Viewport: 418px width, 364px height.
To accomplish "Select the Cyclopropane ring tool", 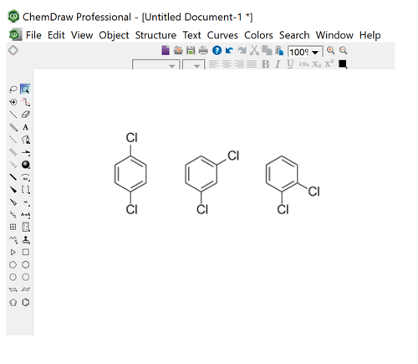I will [13, 252].
